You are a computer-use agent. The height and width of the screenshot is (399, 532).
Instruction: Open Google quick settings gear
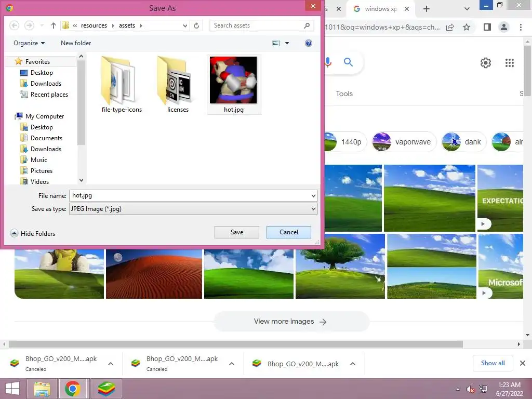click(x=486, y=63)
